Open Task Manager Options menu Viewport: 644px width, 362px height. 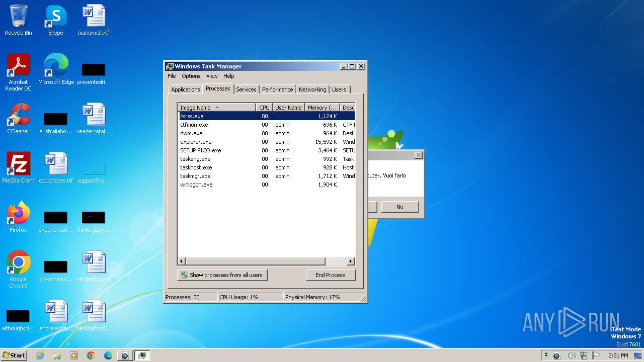coord(191,76)
